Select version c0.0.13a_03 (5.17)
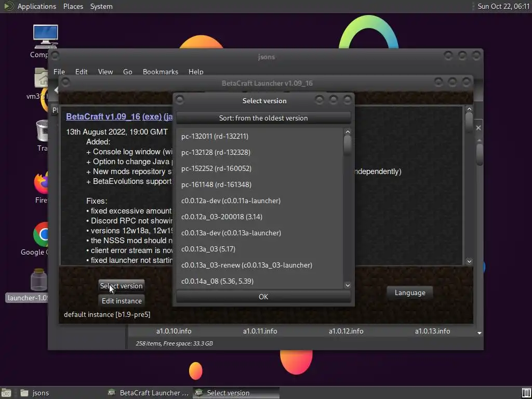 pos(260,249)
